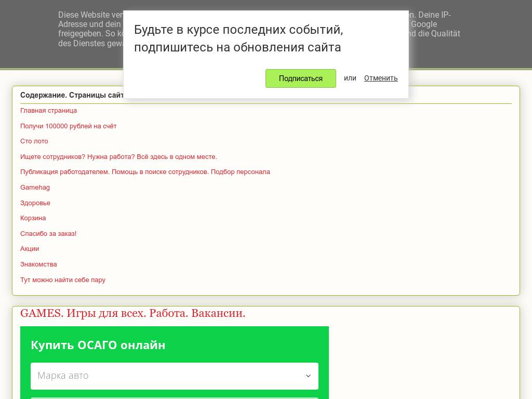Image resolution: width=532 pixels, height=399 pixels.
Task: Open the Корзина page
Action: coord(33,218)
